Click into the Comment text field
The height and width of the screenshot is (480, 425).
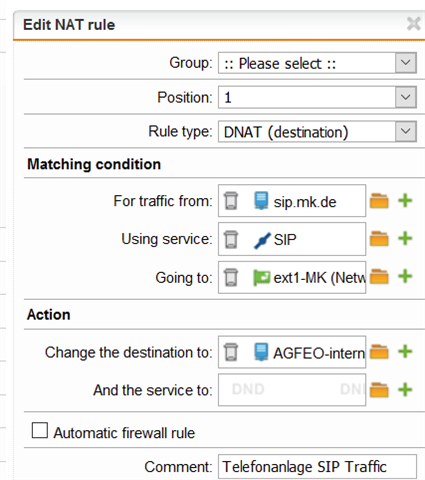(x=317, y=466)
